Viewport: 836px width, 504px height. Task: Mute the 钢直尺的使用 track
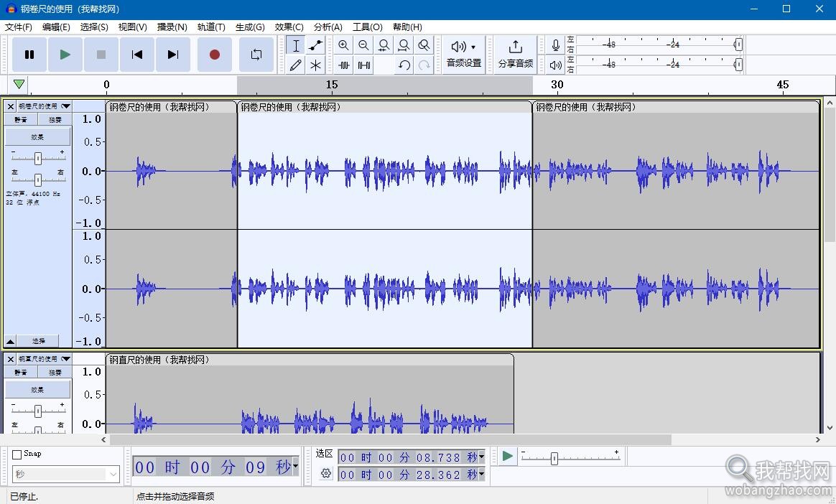click(21, 373)
